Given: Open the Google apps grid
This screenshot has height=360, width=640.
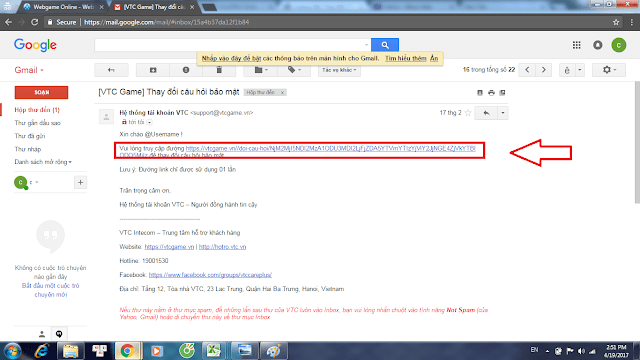Looking at the screenshot, I should pyautogui.click(x=576, y=45).
